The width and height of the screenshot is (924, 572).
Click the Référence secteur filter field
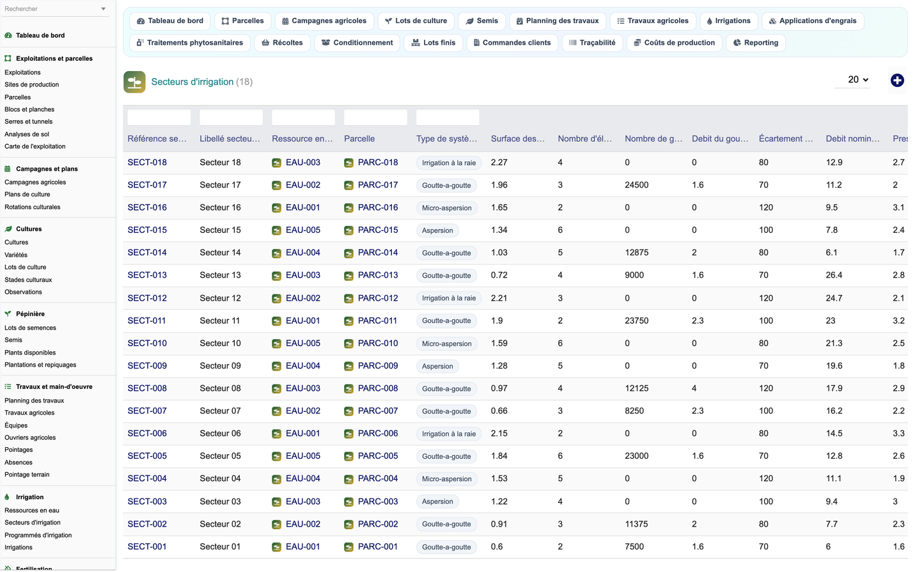pyautogui.click(x=159, y=118)
